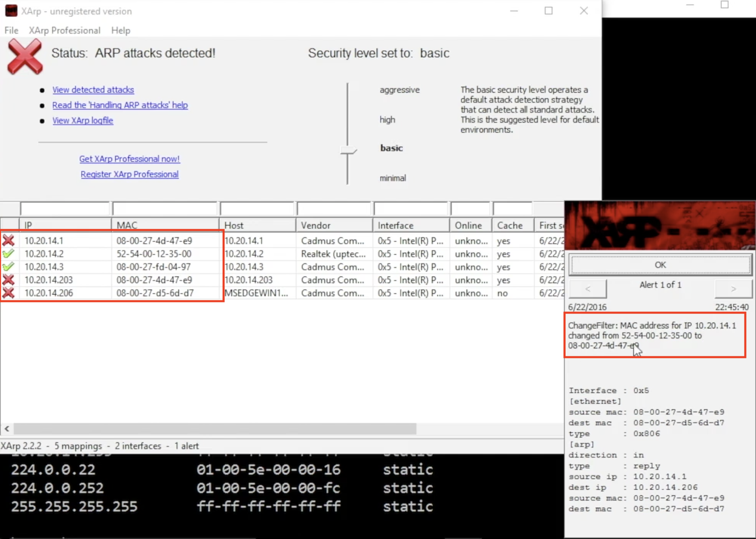Click the horizontal scrollbar left arrow
This screenshot has height=539, width=756.
(x=7, y=429)
